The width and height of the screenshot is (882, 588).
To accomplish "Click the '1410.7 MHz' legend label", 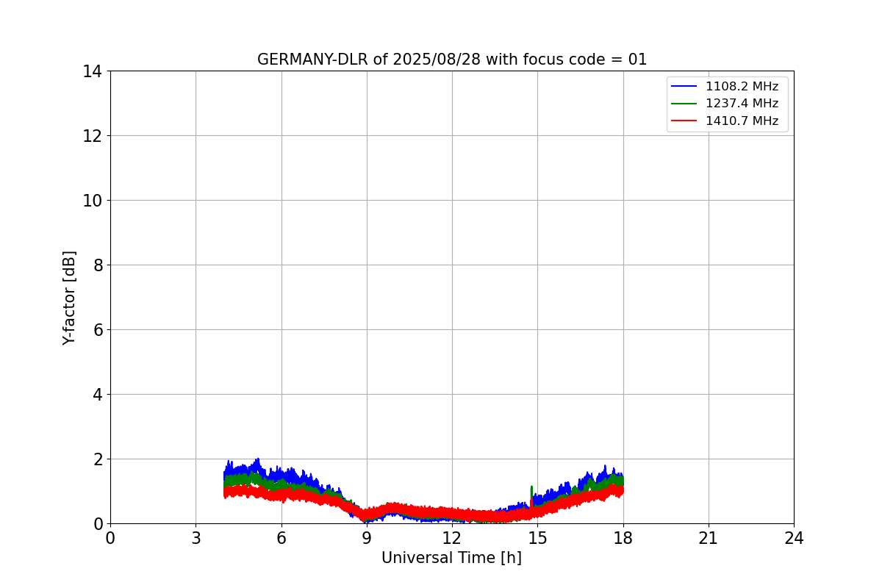I will [742, 121].
